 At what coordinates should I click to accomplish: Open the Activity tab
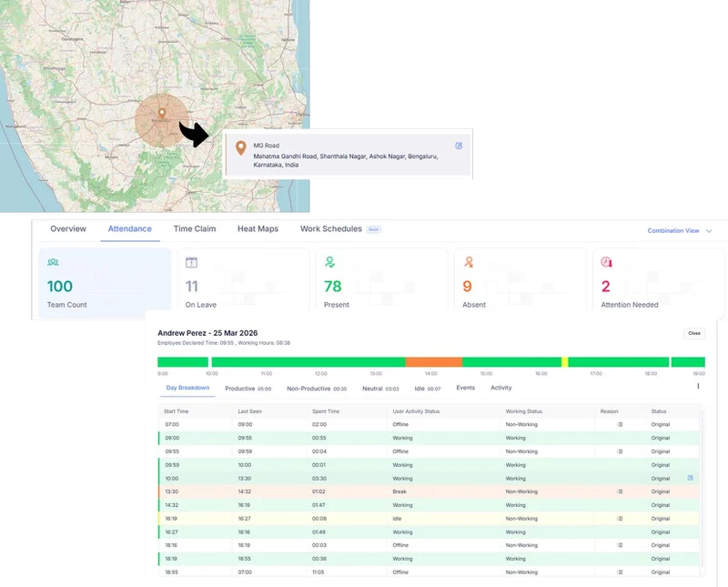pos(501,388)
